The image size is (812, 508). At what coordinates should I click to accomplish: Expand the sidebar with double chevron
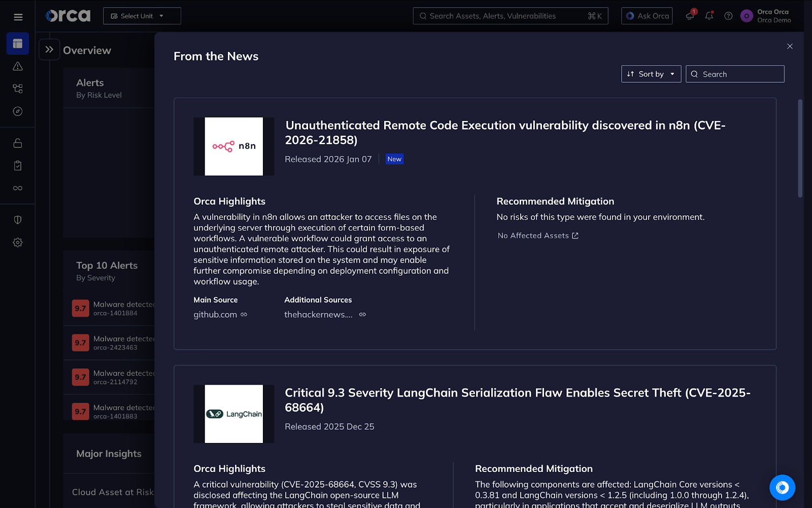pyautogui.click(x=49, y=49)
